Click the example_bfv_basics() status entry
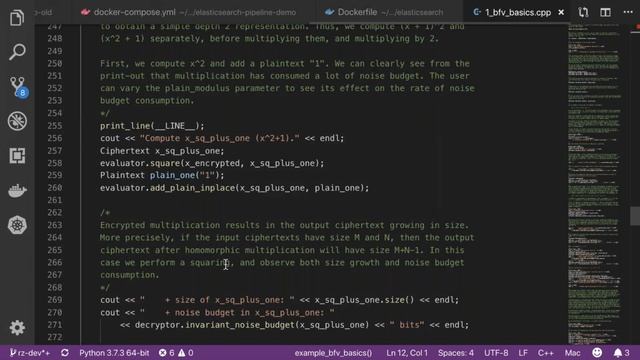 pyautogui.click(x=333, y=353)
